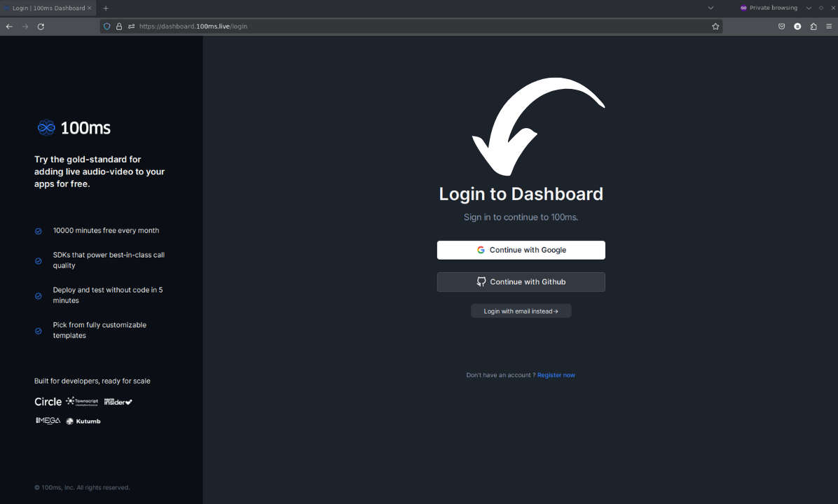
Task: Click the text Built for developers, ready for scale
Action: coord(92,381)
